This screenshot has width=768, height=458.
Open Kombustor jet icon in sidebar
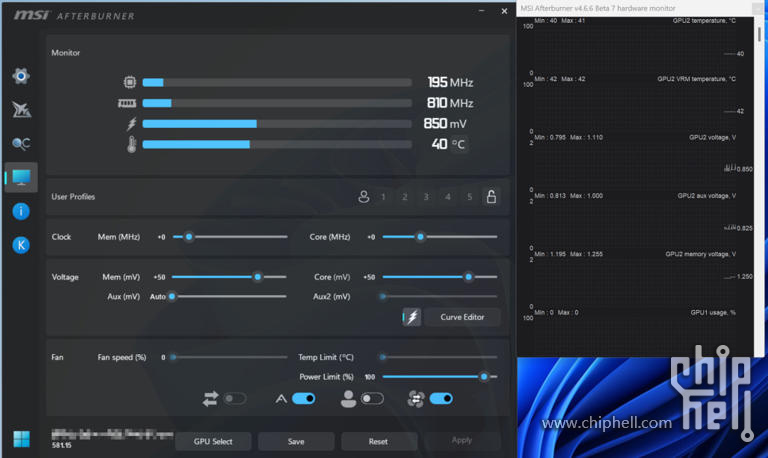point(21,109)
